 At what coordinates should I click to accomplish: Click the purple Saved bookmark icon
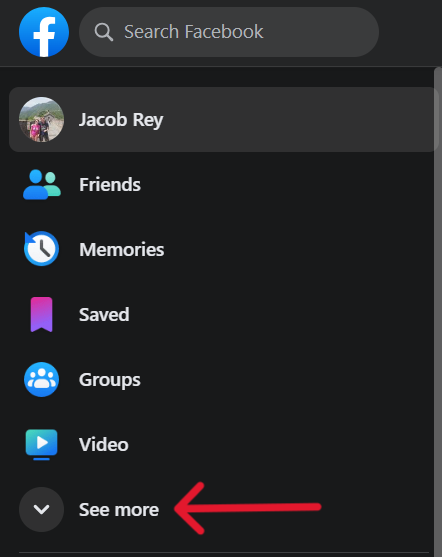click(42, 314)
